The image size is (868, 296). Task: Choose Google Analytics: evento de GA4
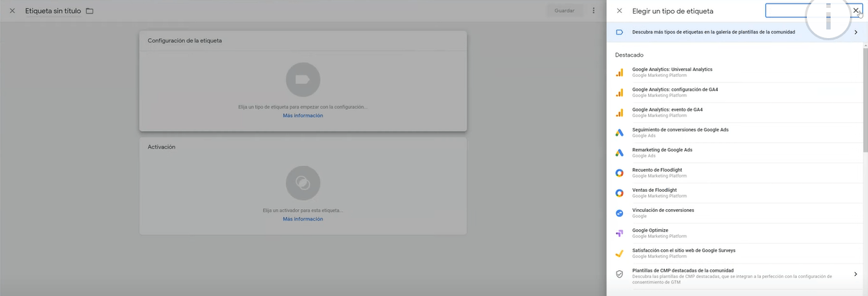pyautogui.click(x=667, y=110)
